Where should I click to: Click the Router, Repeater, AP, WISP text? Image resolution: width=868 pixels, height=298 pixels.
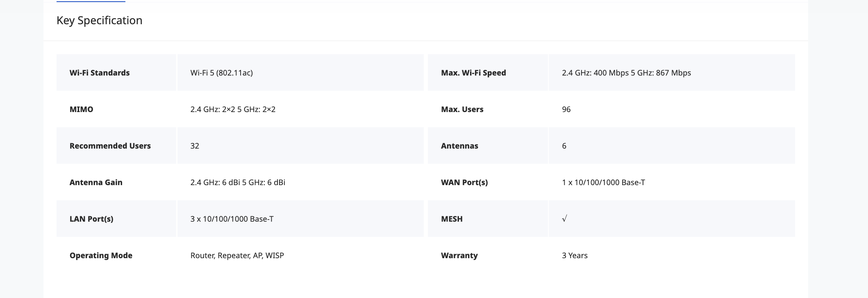click(237, 255)
